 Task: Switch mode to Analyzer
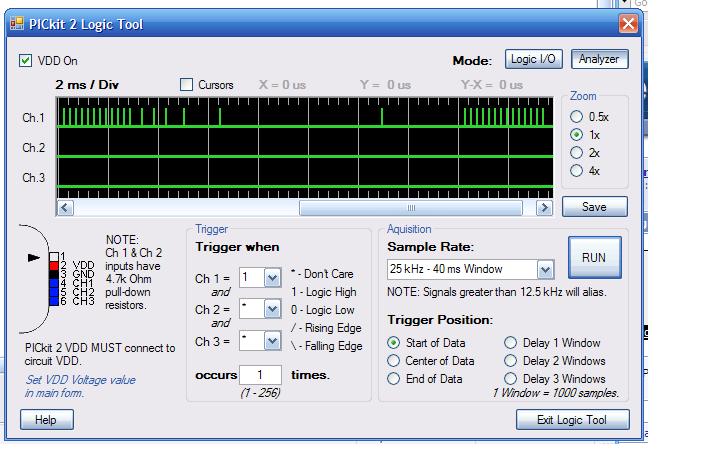coord(599,59)
